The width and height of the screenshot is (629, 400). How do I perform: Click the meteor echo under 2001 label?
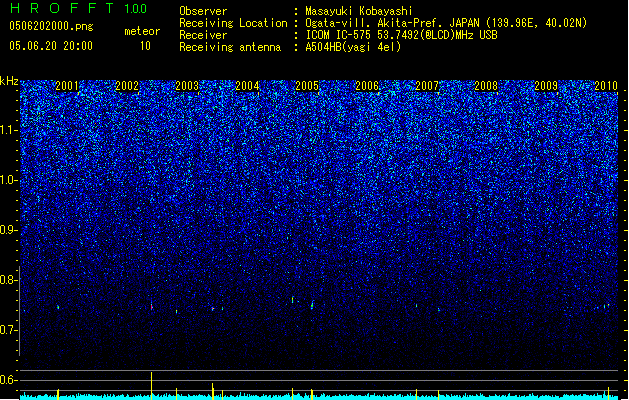click(58, 307)
